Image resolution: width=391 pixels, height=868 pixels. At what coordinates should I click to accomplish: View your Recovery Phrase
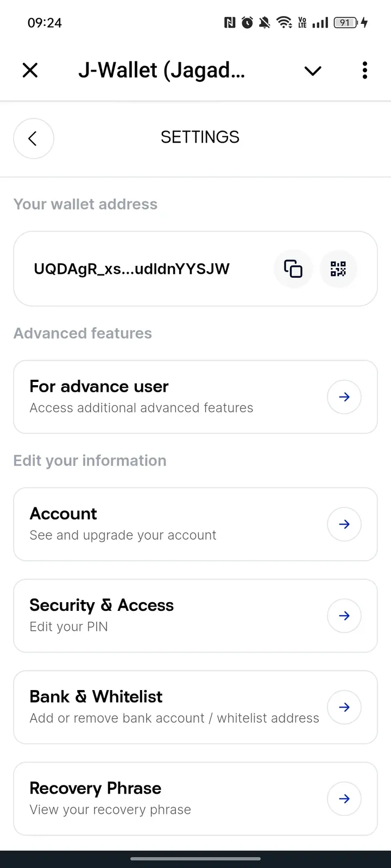point(195,799)
